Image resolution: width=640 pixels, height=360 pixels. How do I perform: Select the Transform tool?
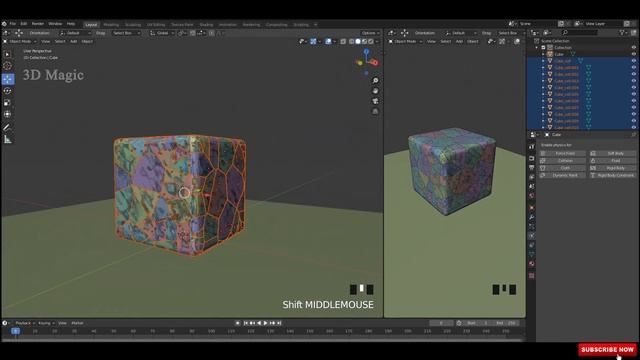click(x=7, y=114)
